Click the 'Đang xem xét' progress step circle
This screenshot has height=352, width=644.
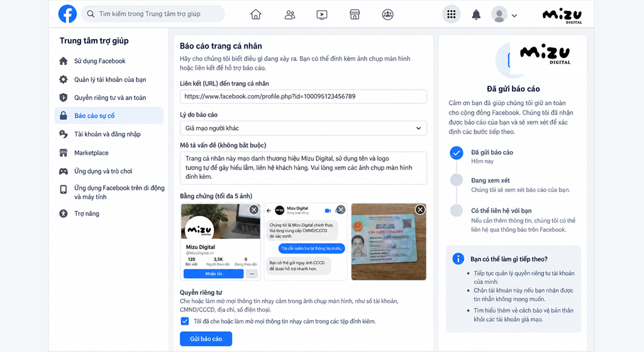pyautogui.click(x=457, y=179)
